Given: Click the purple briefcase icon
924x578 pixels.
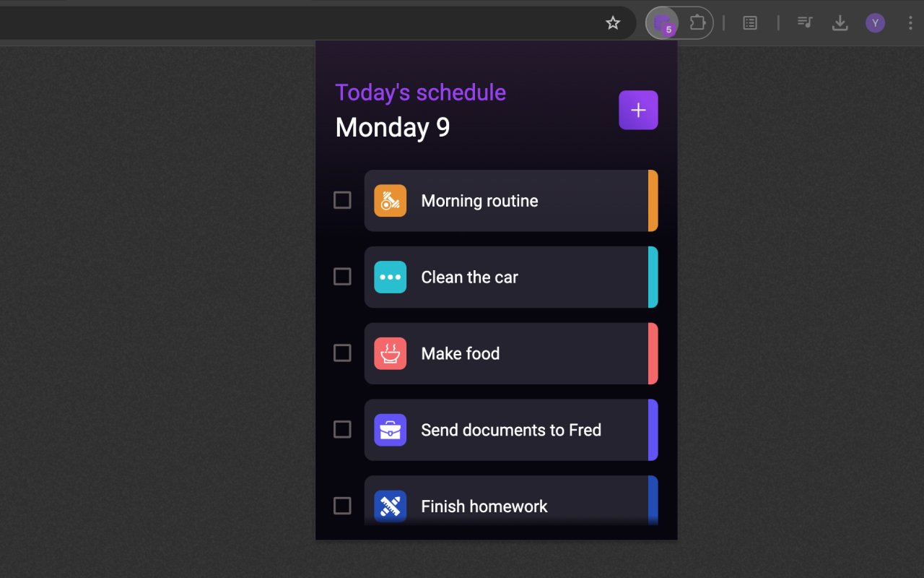Looking at the screenshot, I should [390, 430].
